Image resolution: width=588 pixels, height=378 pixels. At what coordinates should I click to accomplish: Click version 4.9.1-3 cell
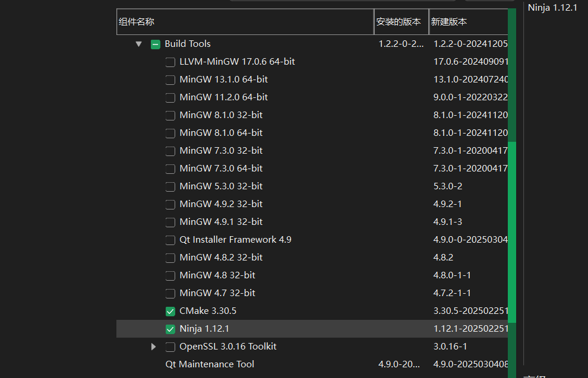click(x=447, y=222)
